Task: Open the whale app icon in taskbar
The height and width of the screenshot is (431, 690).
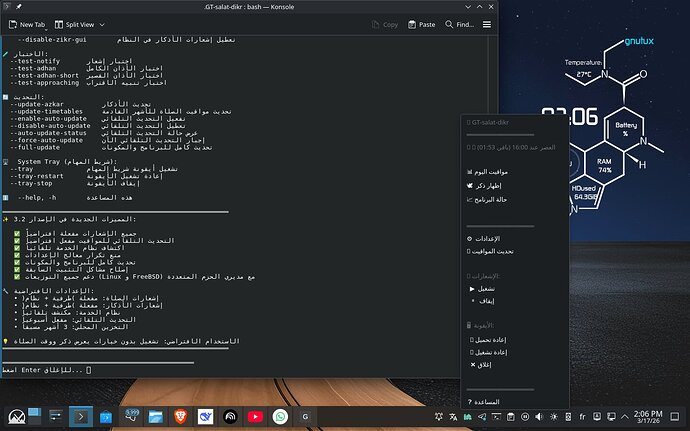Action: tap(205, 416)
